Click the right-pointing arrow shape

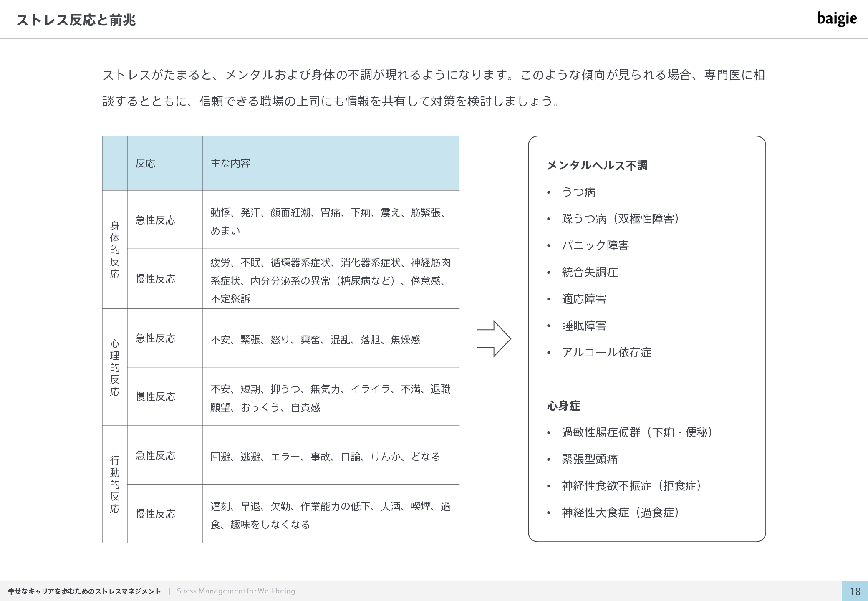click(493, 338)
